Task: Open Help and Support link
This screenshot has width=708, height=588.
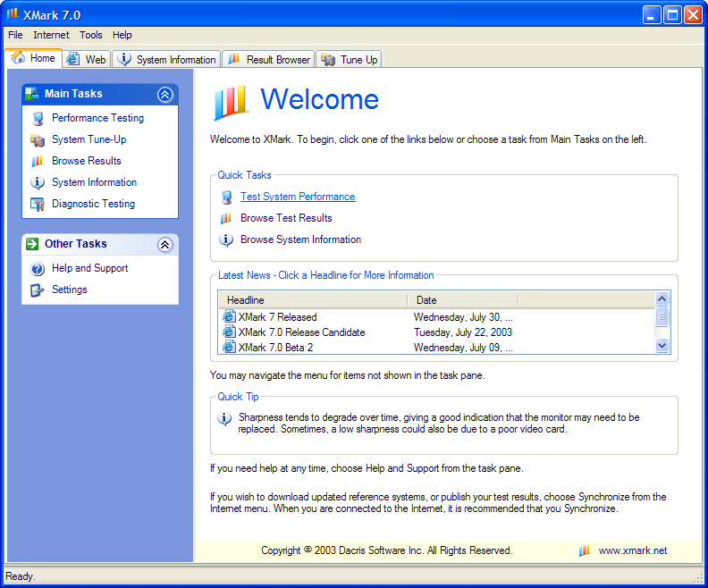Action: tap(90, 268)
